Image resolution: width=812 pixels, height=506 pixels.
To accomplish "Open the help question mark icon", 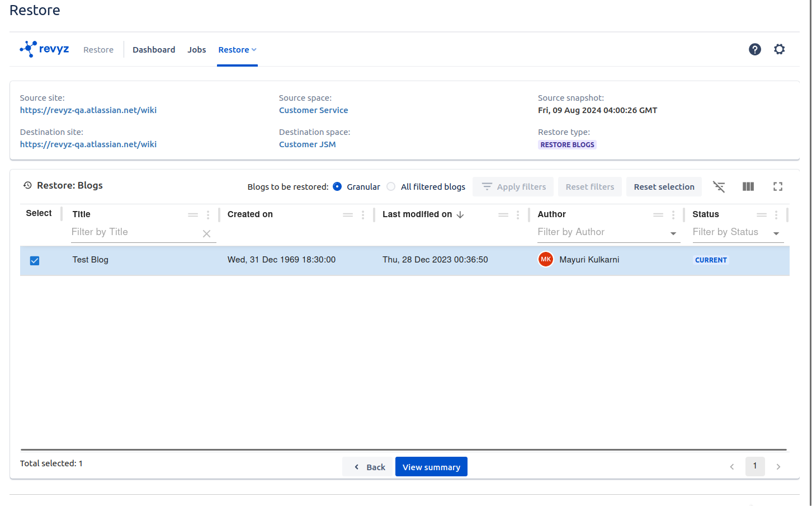I will pyautogui.click(x=754, y=49).
